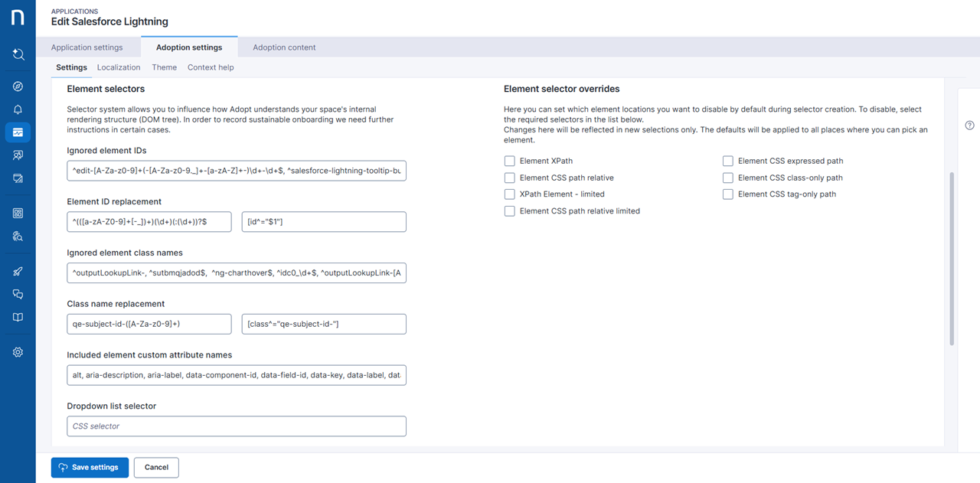Check the Element CSS class-only path option
Image resolution: width=980 pixels, height=483 pixels.
[728, 178]
